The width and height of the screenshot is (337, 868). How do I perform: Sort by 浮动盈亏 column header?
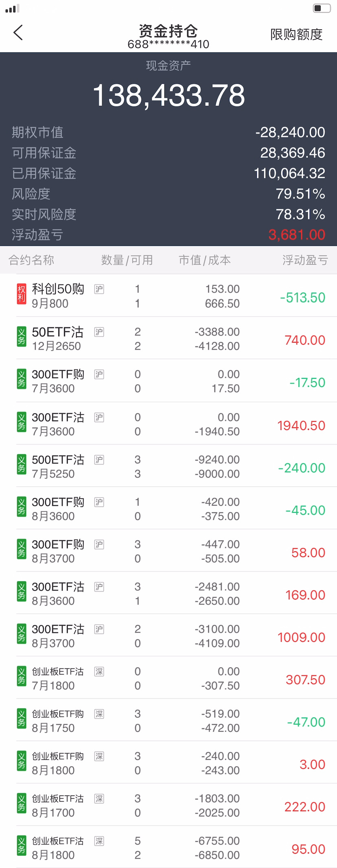coord(305,260)
